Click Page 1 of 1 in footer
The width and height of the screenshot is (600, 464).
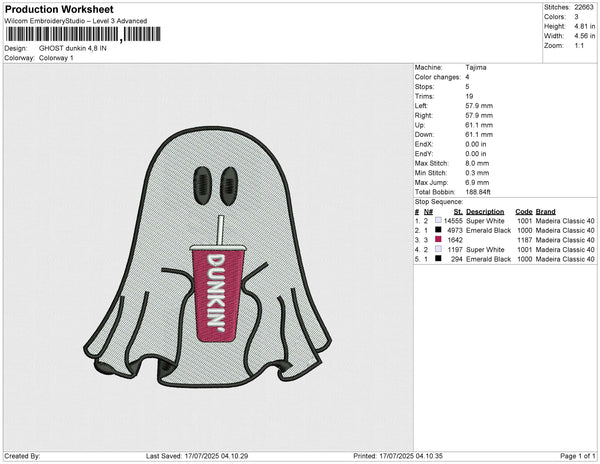click(578, 456)
